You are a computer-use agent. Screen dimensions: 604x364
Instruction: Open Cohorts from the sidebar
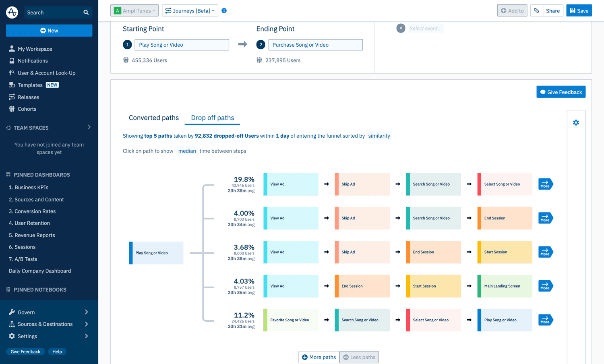[27, 109]
